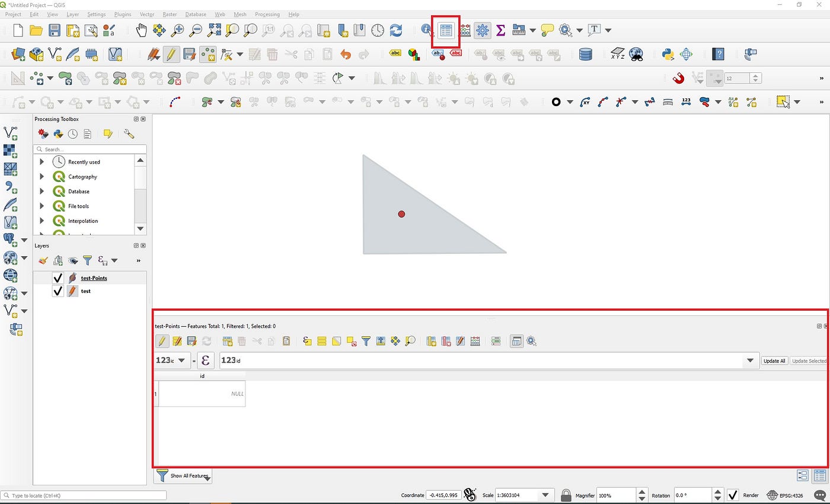This screenshot has width=830, height=504.
Task: Click the red point on map
Action: tap(401, 213)
